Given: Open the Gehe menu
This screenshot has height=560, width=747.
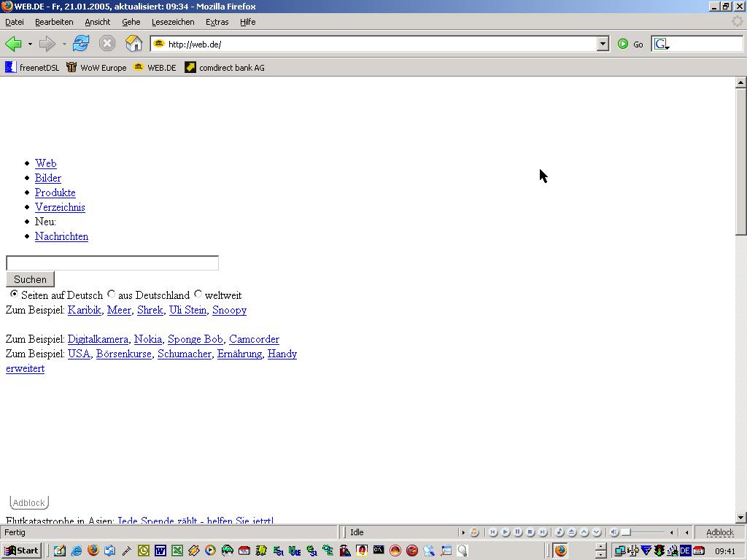Looking at the screenshot, I should tap(131, 22).
